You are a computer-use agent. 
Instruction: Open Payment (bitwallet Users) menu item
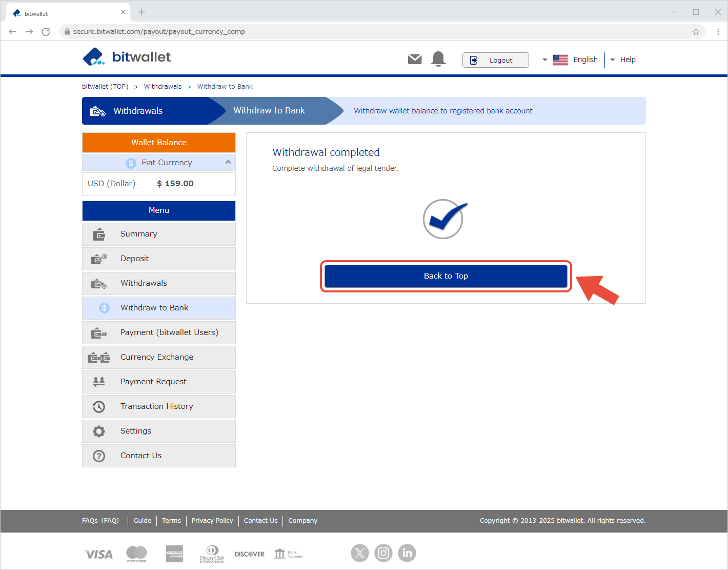click(159, 332)
